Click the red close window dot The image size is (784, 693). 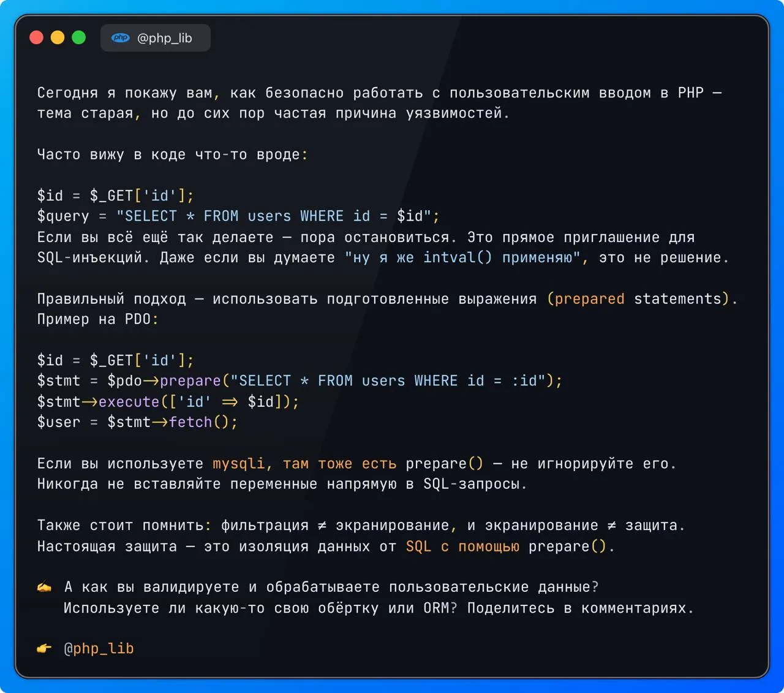(x=37, y=37)
